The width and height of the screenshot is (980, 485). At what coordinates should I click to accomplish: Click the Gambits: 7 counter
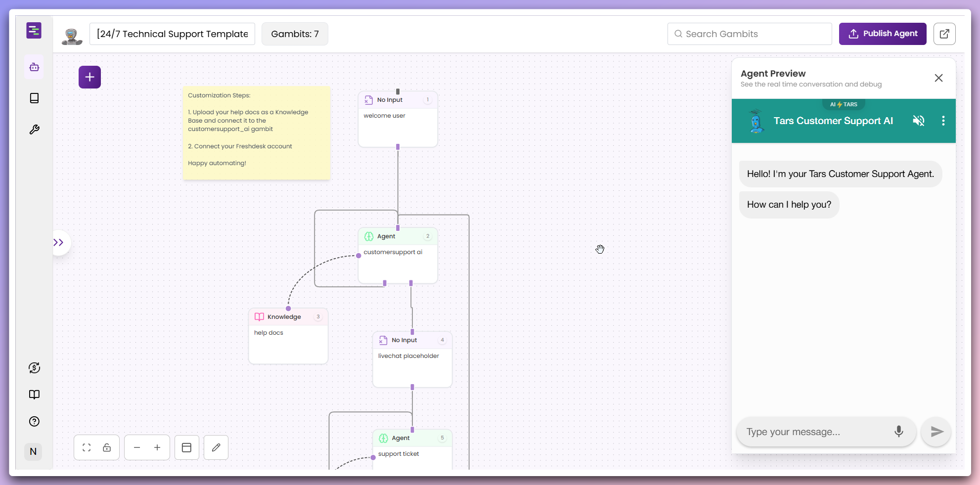295,34
